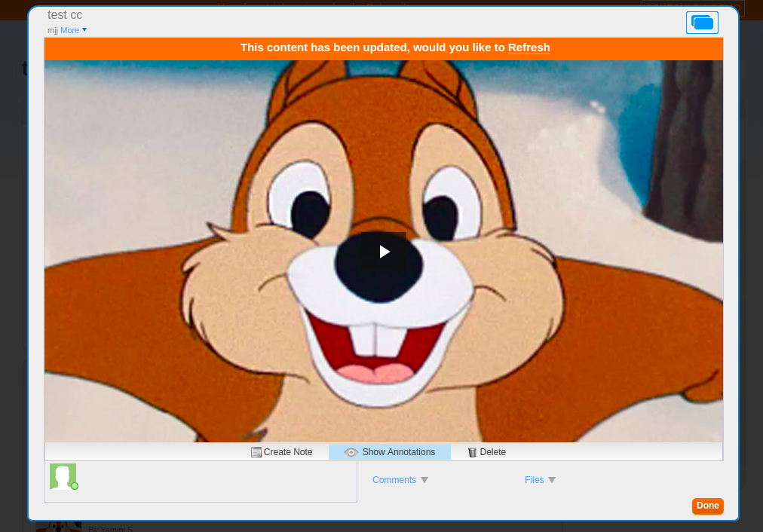Select the Create Note toolbar label
Screen dimensions: 763x532
288,452
